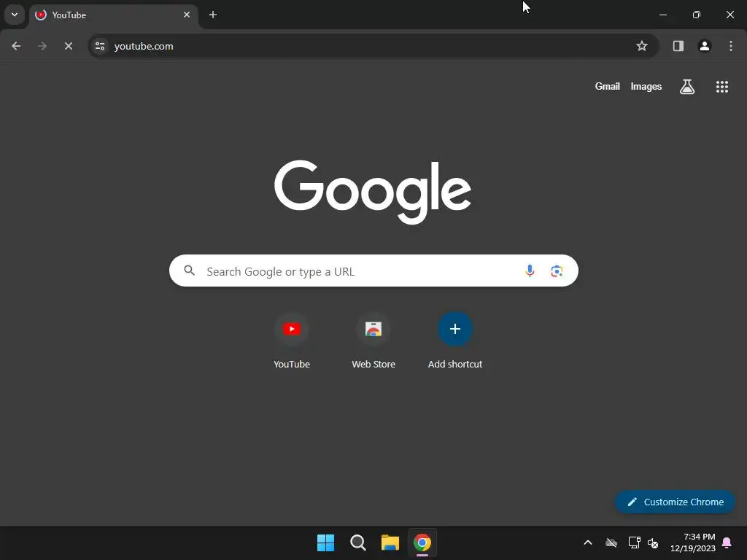Screen dimensions: 747x560
Task: Click the magnifier icon in search box
Action: [x=189, y=271]
